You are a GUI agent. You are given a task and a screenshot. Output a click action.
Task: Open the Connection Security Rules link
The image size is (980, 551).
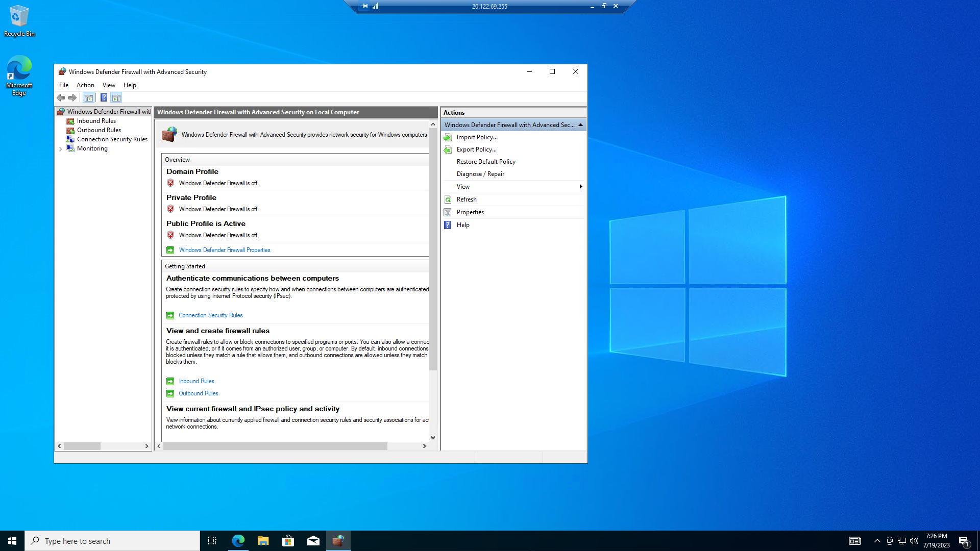(x=211, y=315)
